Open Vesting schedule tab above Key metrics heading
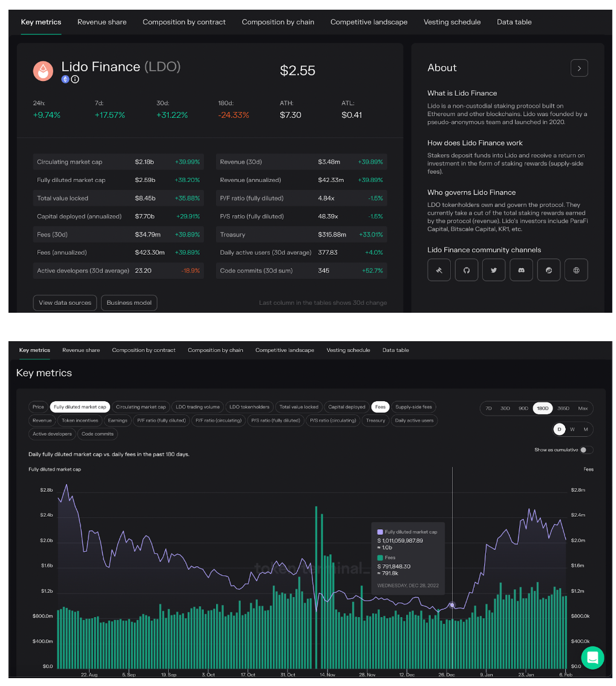616x686 pixels. [x=349, y=350]
